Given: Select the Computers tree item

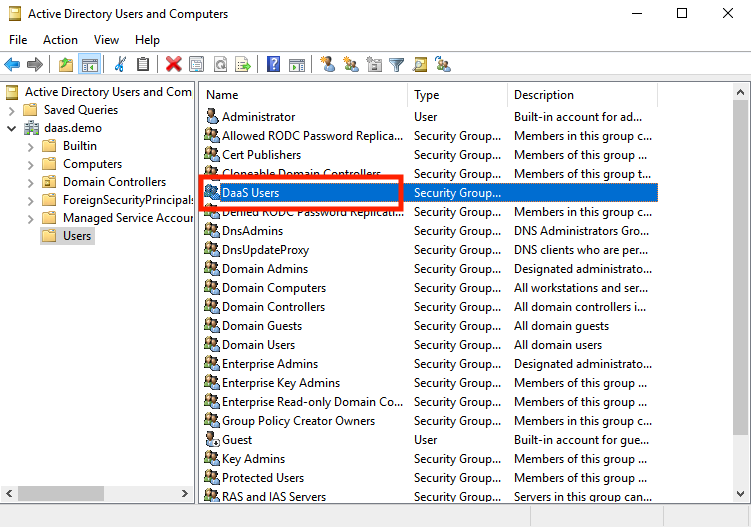Looking at the screenshot, I should (x=92, y=164).
